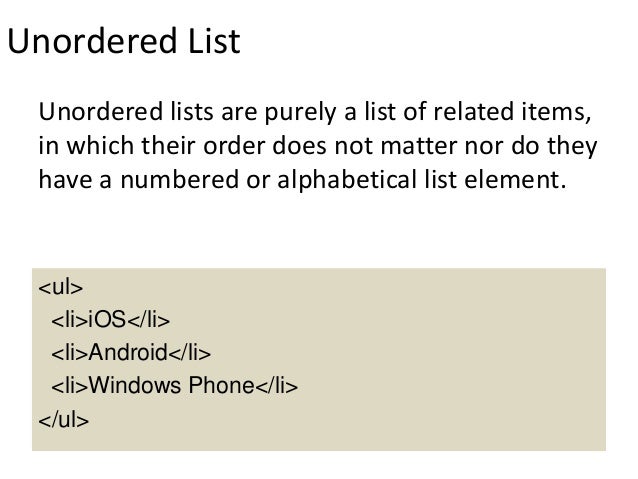Screen dimensions: 638x479
Task: Click the text "Windows Phone" in the code
Action: pos(171,385)
